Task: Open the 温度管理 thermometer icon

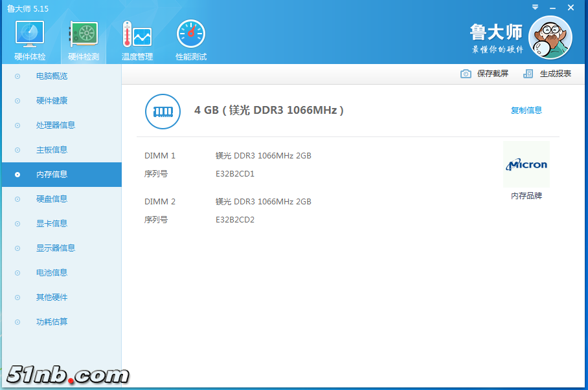Action: pyautogui.click(x=137, y=34)
